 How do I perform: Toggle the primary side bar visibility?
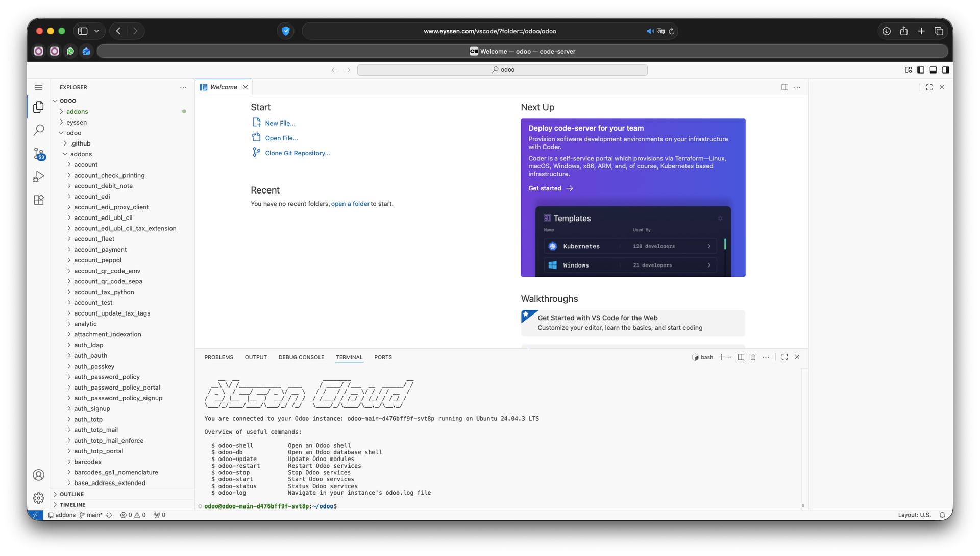[920, 70]
